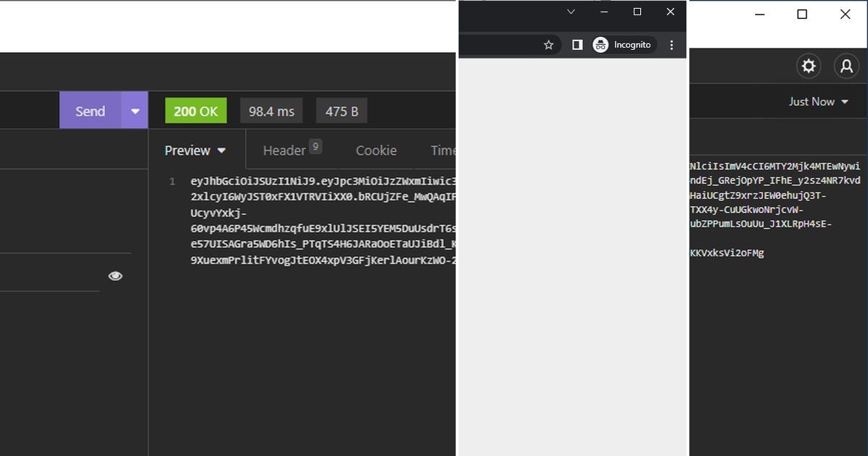The image size is (868, 456).
Task: Click the bookmark star in Chrome
Action: pos(548,44)
